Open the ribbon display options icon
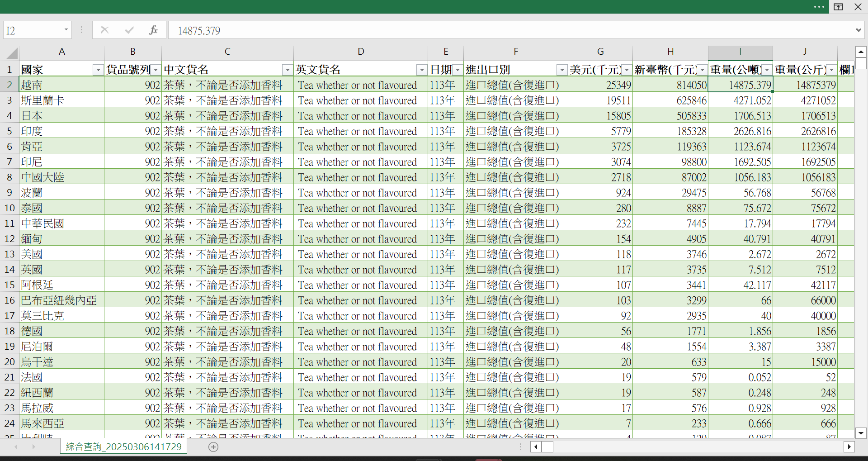This screenshot has height=461, width=868. [838, 7]
